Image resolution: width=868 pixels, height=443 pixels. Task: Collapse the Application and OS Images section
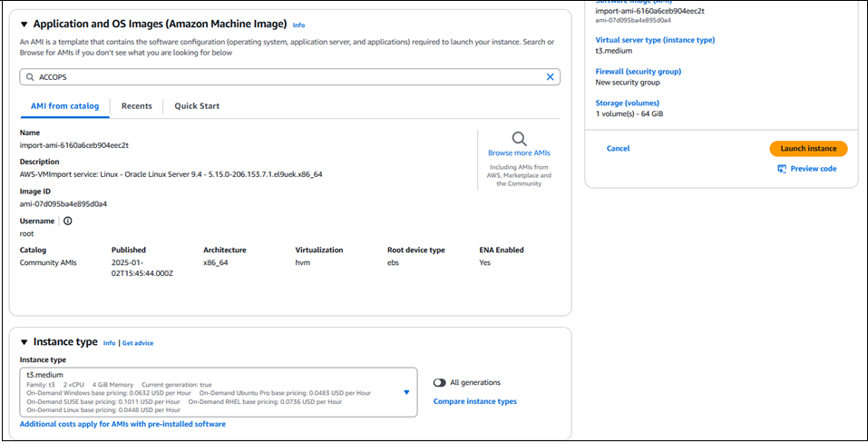[24, 25]
